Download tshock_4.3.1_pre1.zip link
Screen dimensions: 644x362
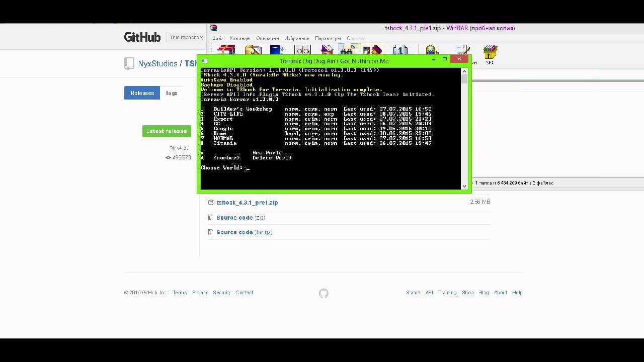click(247, 203)
